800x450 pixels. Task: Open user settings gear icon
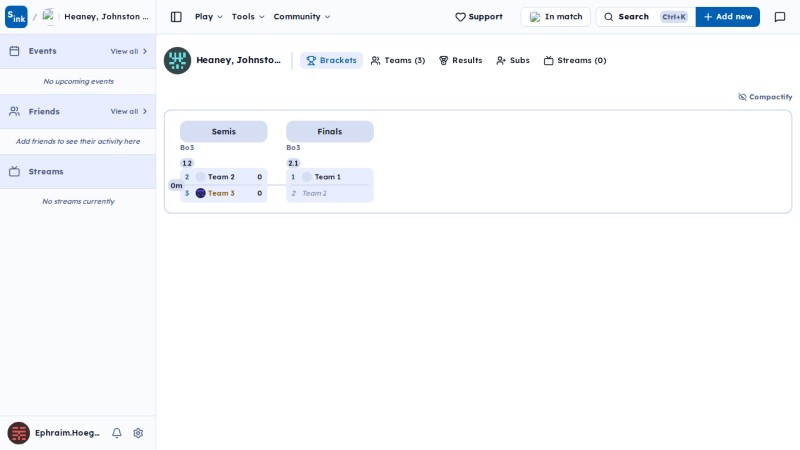point(138,433)
